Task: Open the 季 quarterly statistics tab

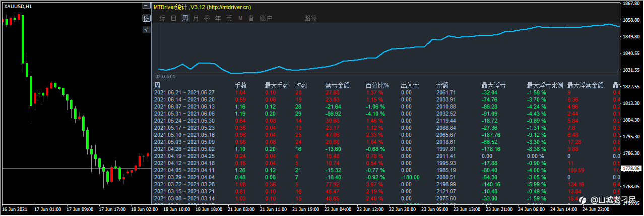Action: [x=207, y=19]
